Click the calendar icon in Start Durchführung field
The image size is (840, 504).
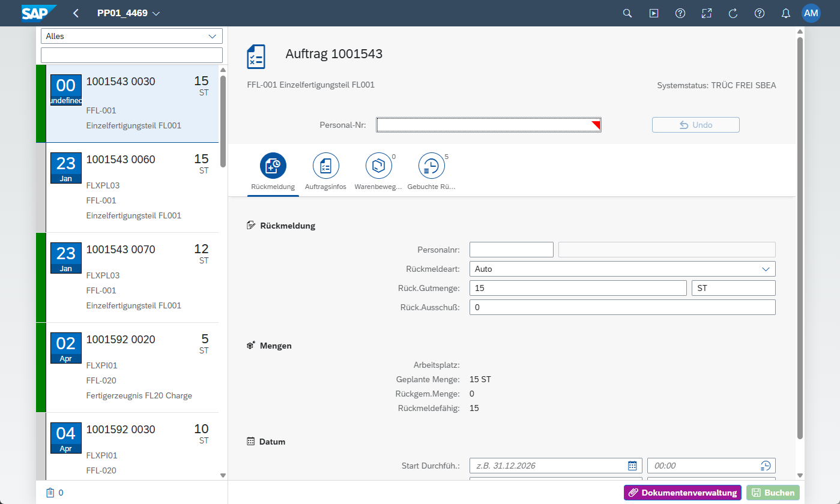coord(632,466)
